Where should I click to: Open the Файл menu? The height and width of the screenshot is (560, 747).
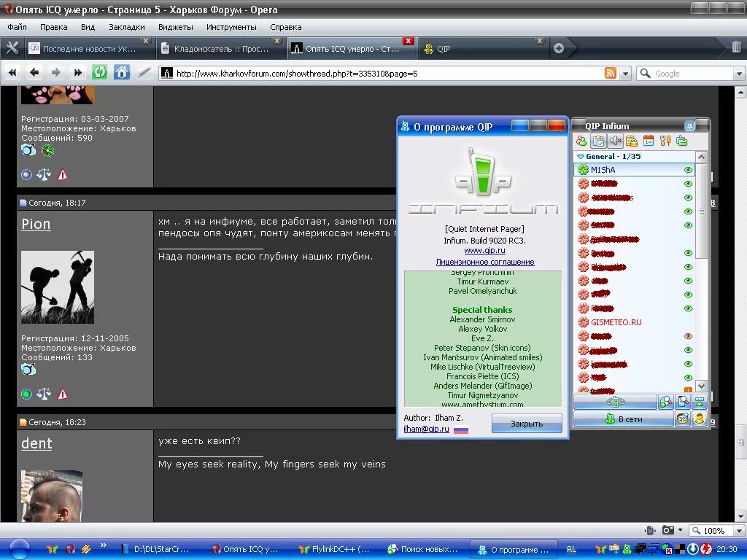[x=18, y=27]
